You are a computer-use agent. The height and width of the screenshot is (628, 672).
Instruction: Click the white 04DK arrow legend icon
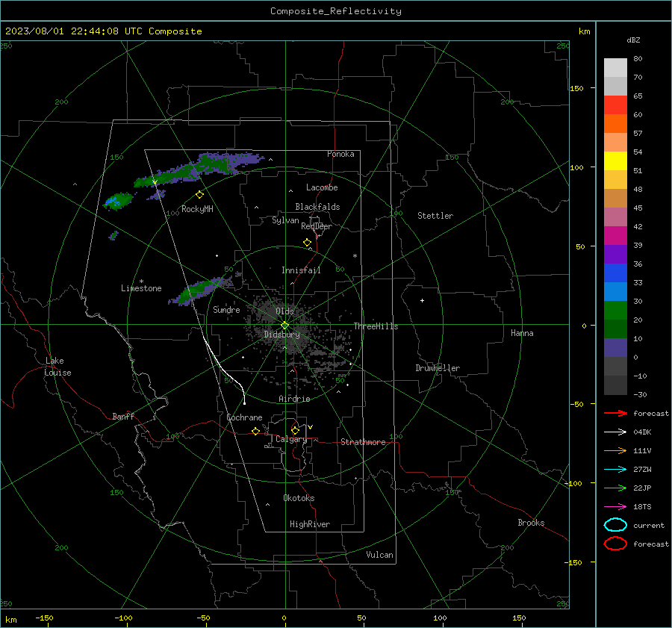click(x=615, y=432)
